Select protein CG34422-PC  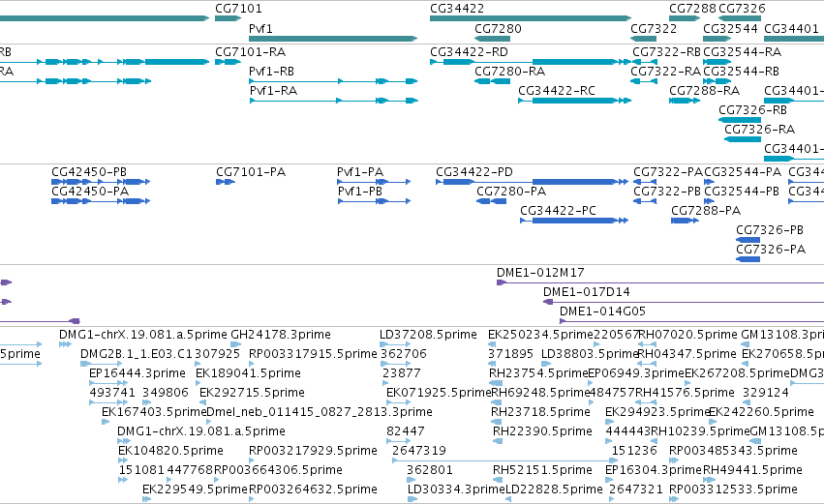click(x=558, y=211)
